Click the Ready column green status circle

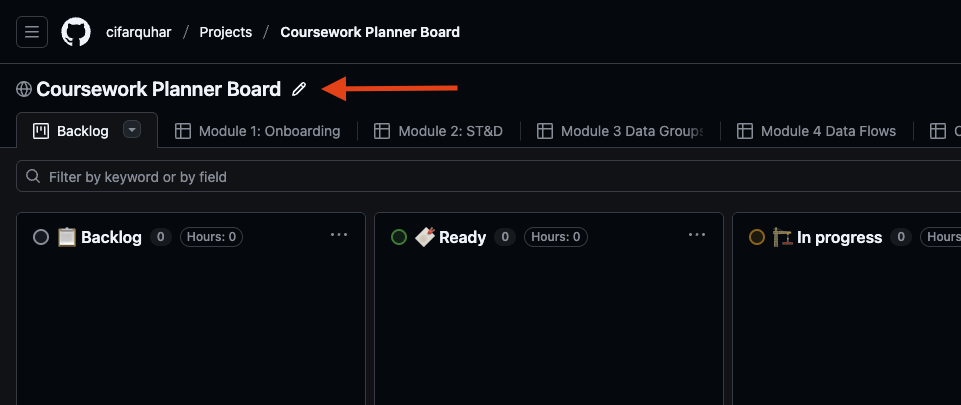399,237
